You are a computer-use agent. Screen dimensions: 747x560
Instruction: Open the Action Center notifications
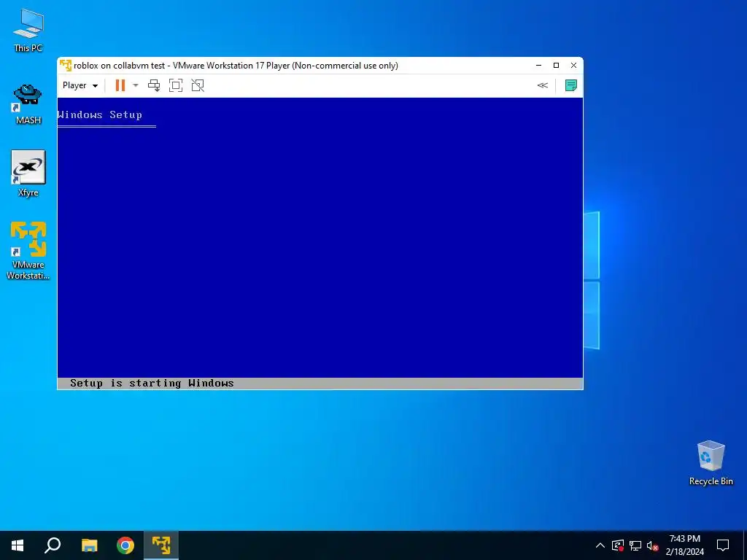click(723, 545)
